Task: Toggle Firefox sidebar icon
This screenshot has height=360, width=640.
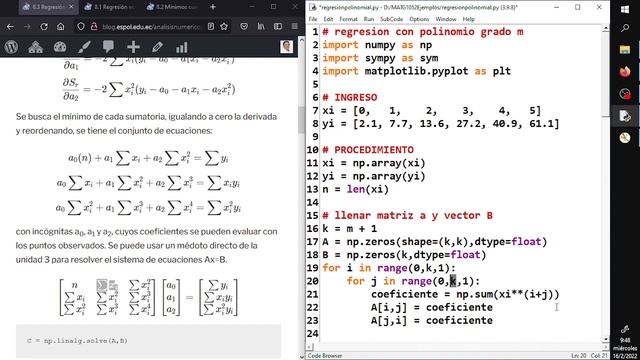Action: point(278,27)
